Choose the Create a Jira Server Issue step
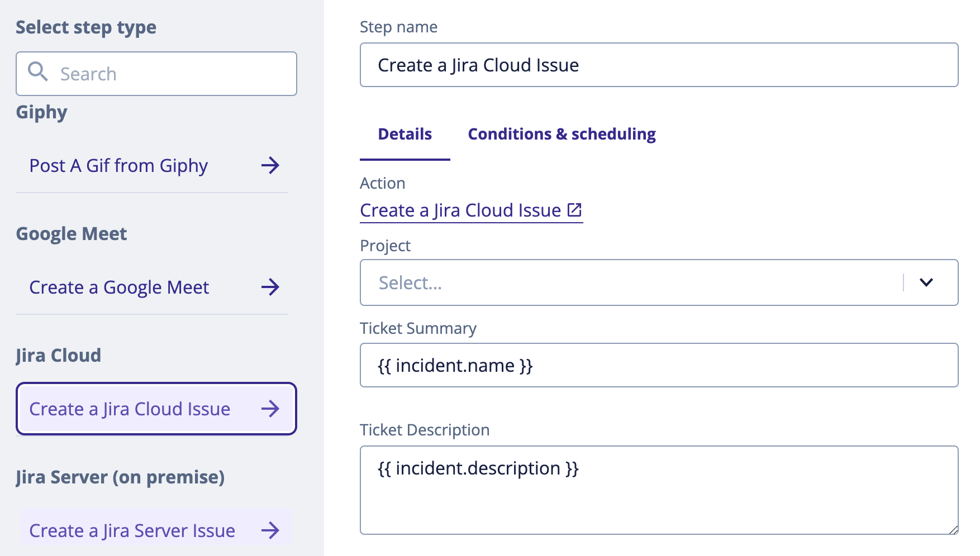Viewport: 980px width, 556px height. [132, 531]
